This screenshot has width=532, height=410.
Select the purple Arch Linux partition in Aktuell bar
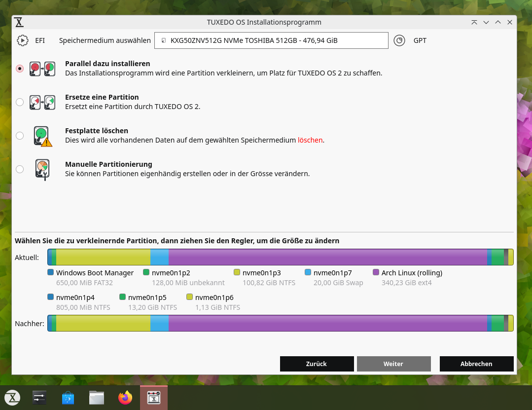click(328, 257)
